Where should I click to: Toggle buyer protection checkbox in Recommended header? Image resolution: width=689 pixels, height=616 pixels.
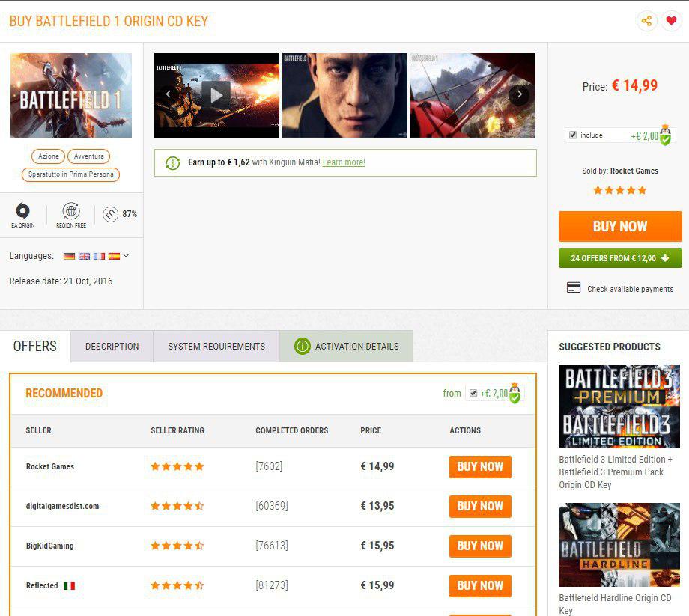473,393
